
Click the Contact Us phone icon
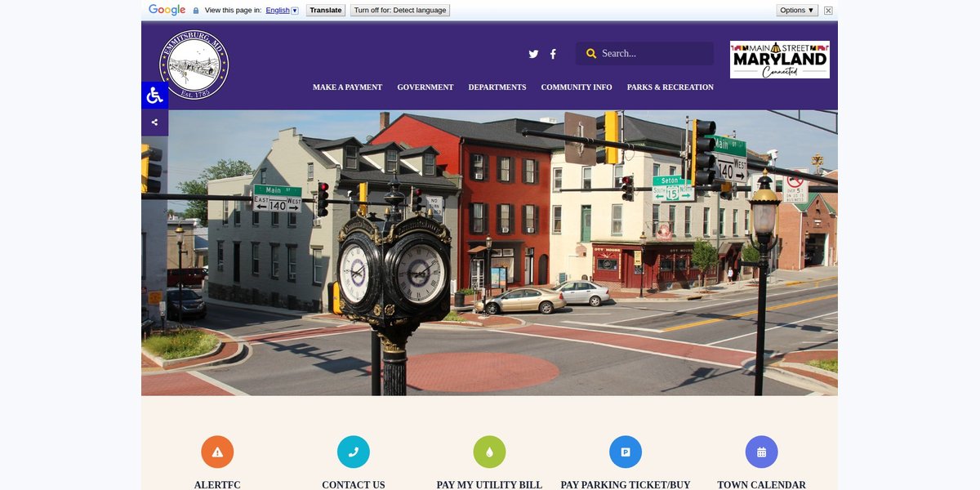coord(354,452)
